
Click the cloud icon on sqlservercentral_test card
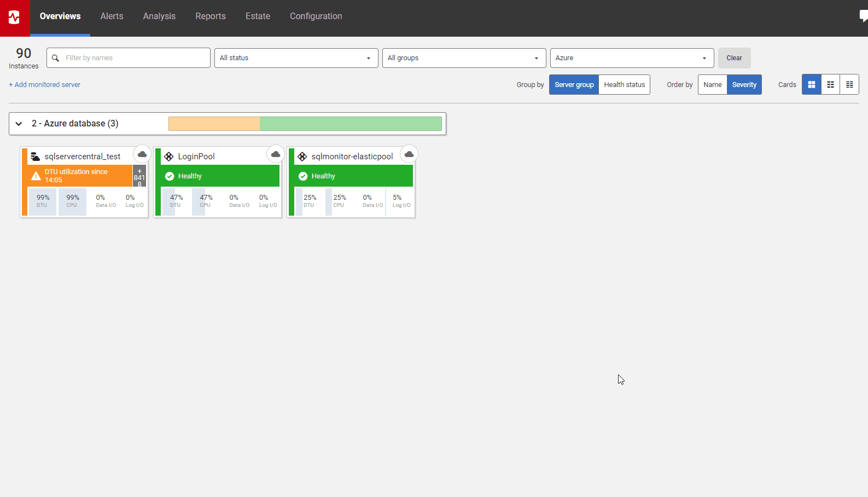point(142,154)
